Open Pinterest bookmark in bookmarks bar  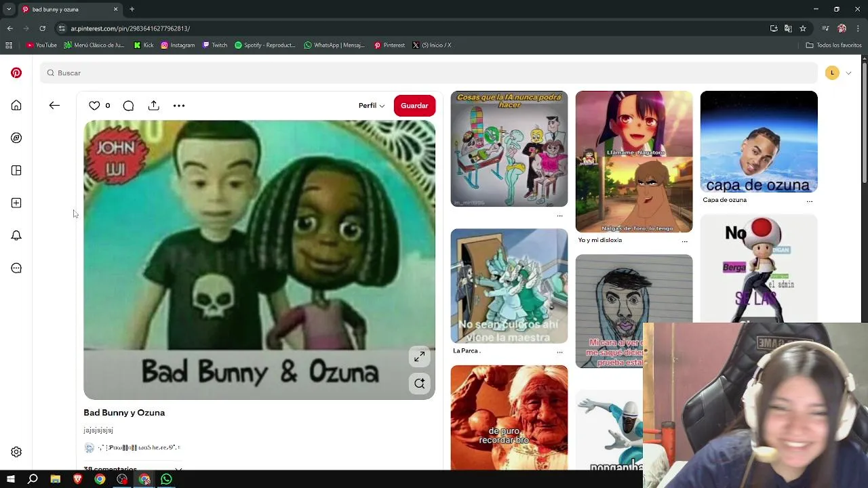pos(389,45)
